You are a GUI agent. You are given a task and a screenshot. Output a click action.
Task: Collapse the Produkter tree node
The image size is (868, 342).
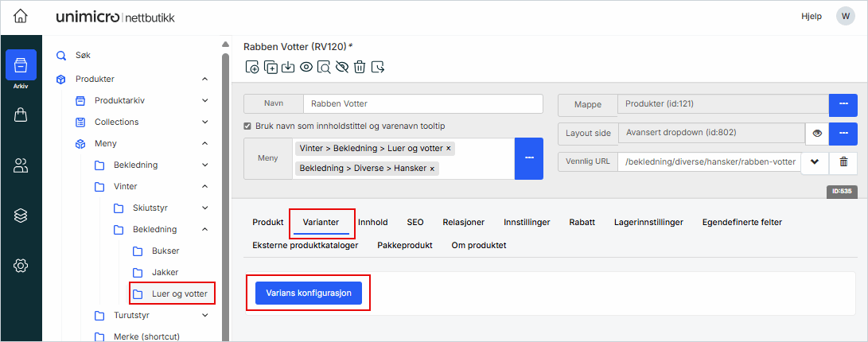click(x=204, y=79)
